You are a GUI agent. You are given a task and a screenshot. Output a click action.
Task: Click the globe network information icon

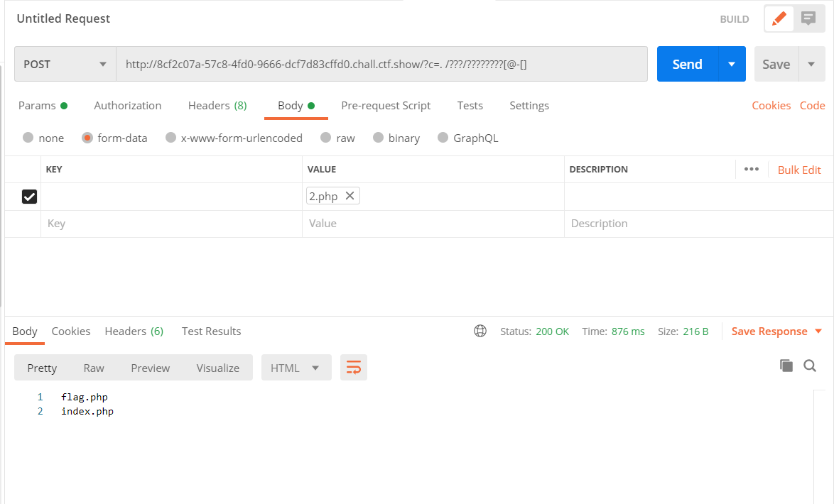click(x=480, y=332)
